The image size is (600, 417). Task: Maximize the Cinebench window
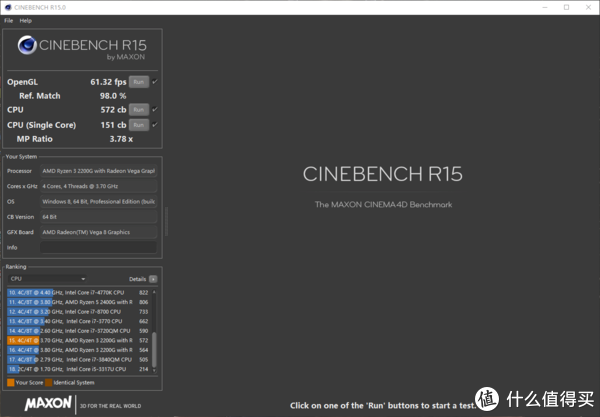[x=566, y=7]
